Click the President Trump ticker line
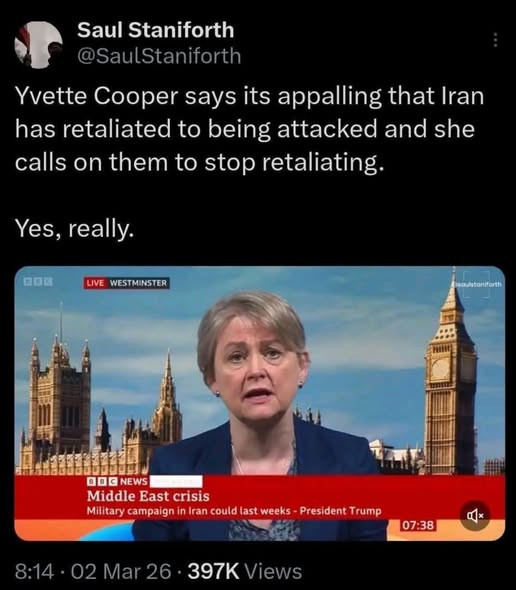This screenshot has height=590, width=516. 234,511
